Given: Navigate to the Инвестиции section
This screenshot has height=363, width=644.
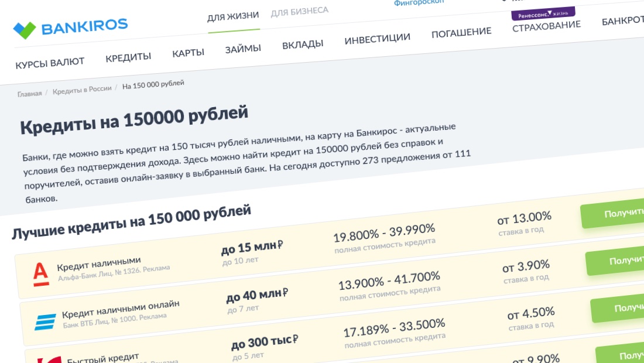Looking at the screenshot, I should (x=377, y=39).
